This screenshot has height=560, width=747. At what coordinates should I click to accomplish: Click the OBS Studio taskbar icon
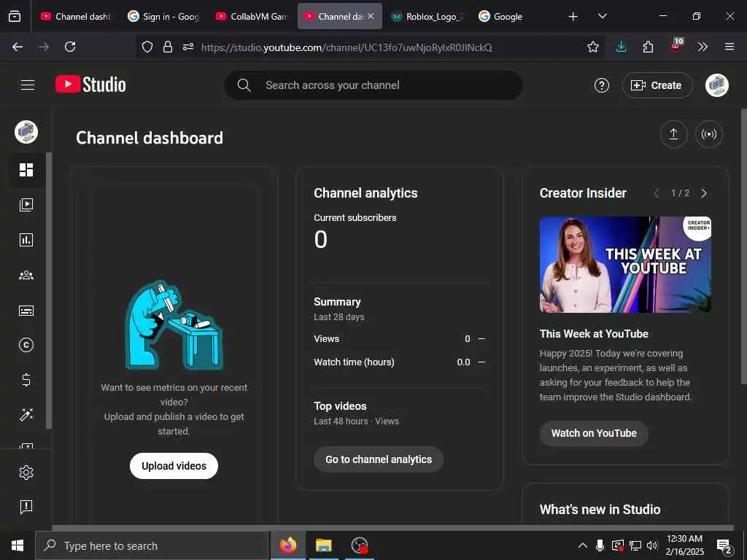click(x=359, y=545)
